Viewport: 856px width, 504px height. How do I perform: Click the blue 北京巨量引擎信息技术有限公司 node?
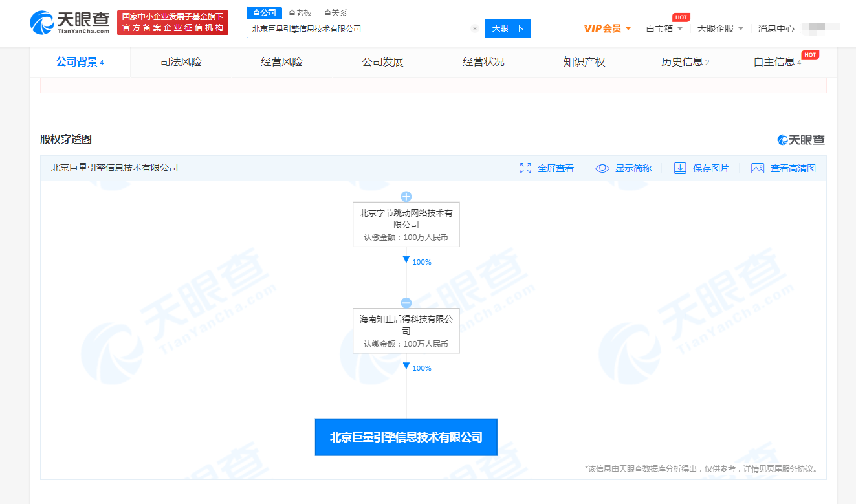[406, 437]
